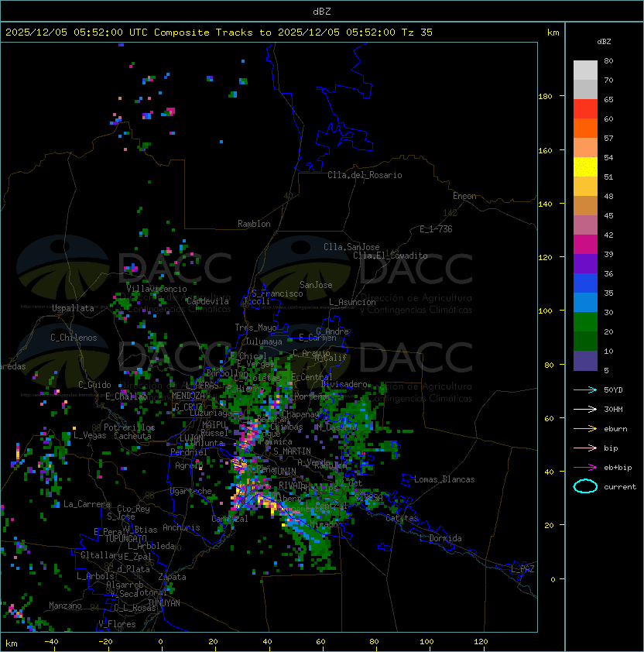Click the '180' tick on vertical km axis
This screenshot has height=652, width=644.
click(545, 97)
